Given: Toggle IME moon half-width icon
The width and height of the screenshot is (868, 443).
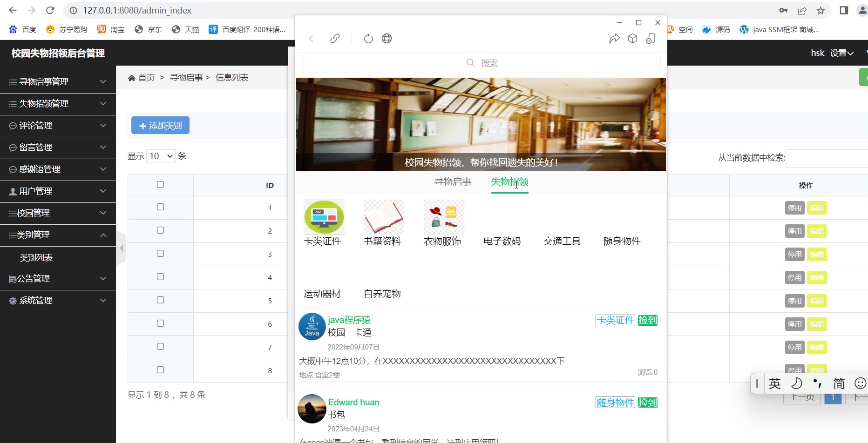Looking at the screenshot, I should (797, 383).
